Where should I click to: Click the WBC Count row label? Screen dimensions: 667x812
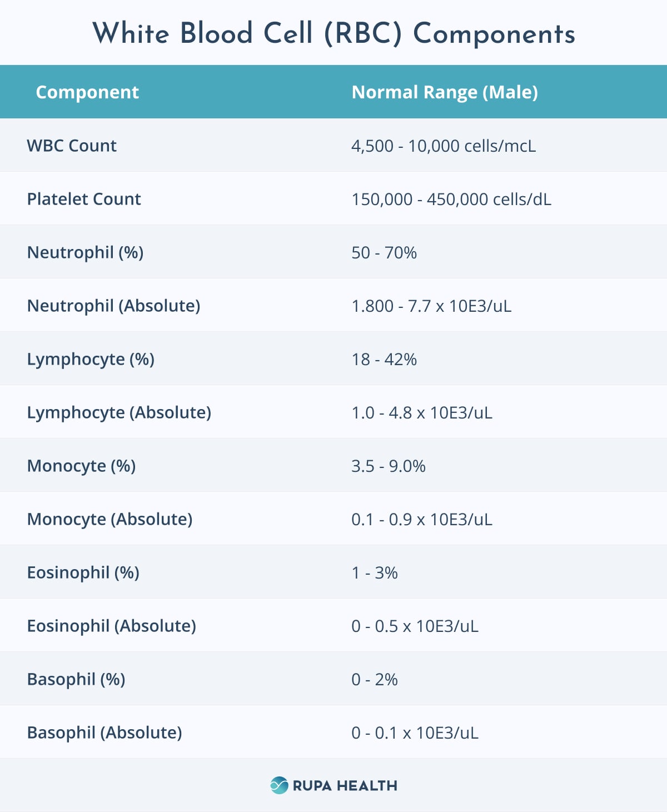(x=72, y=146)
